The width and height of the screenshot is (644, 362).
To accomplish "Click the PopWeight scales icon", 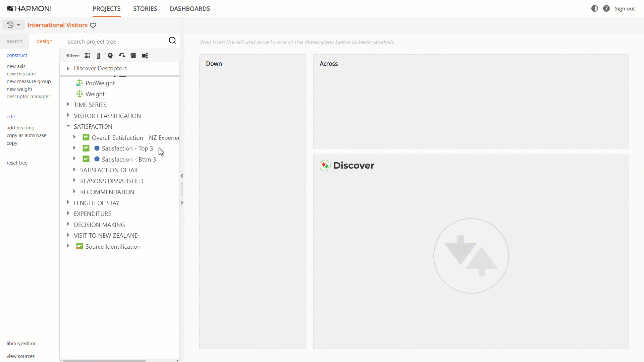I will click(x=79, y=83).
